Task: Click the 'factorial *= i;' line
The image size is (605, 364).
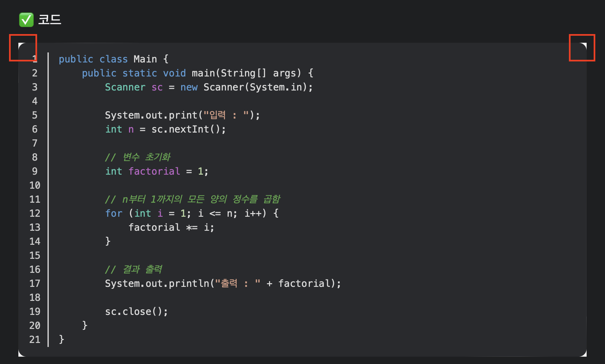Action: tap(171, 227)
